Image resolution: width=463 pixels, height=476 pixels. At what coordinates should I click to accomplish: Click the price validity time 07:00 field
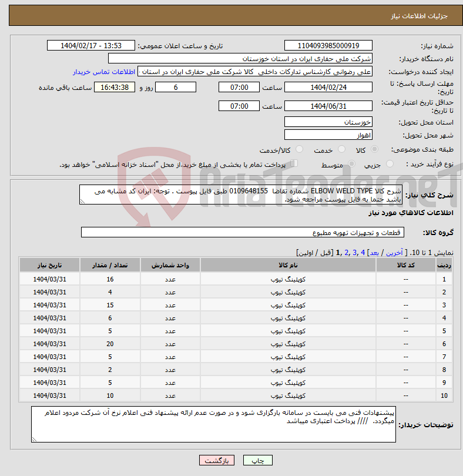click(x=239, y=106)
